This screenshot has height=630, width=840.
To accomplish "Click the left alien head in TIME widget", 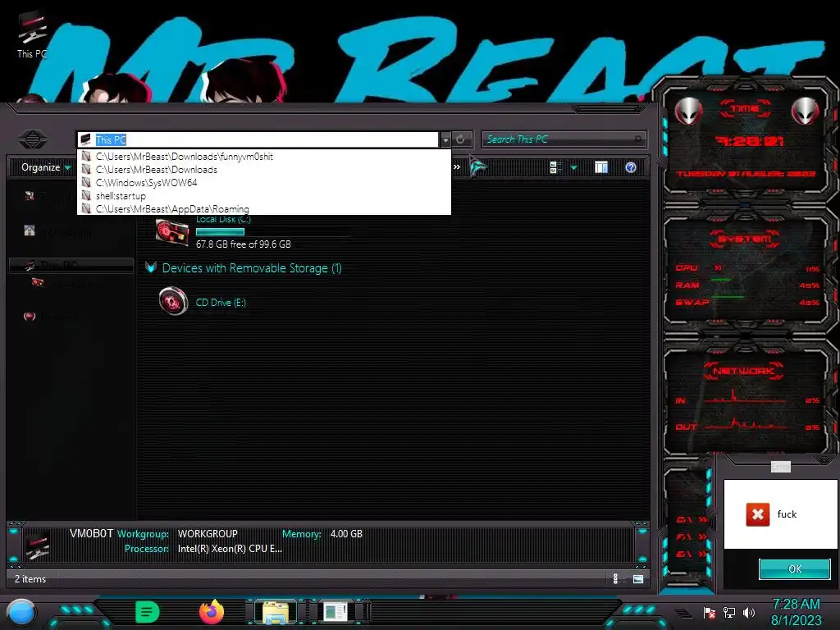I will (688, 111).
